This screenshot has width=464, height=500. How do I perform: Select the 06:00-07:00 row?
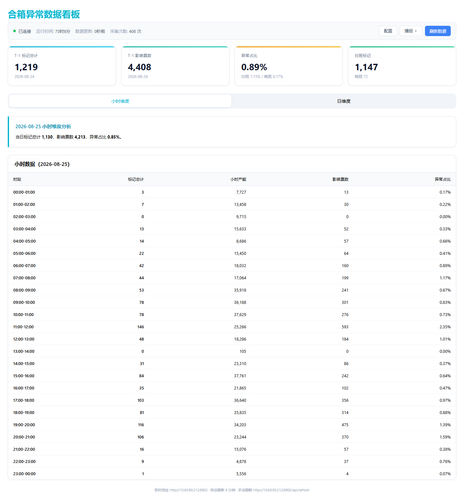pyautogui.click(x=232, y=266)
